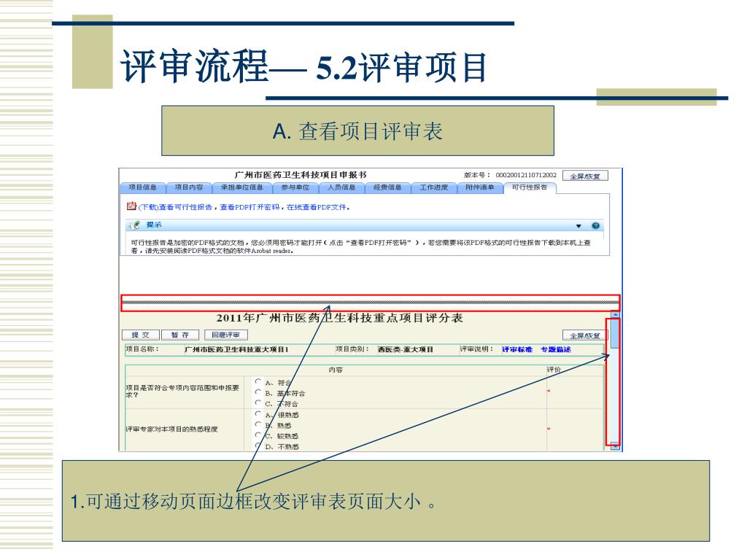Viewport: 747px width, 560px height.
Task: Open the 附件清单 tab
Action: pyautogui.click(x=480, y=187)
